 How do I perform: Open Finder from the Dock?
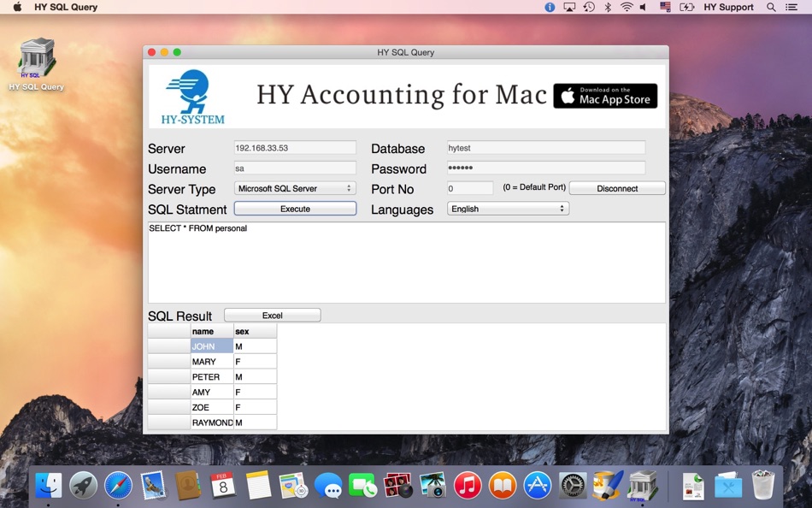pyautogui.click(x=48, y=486)
